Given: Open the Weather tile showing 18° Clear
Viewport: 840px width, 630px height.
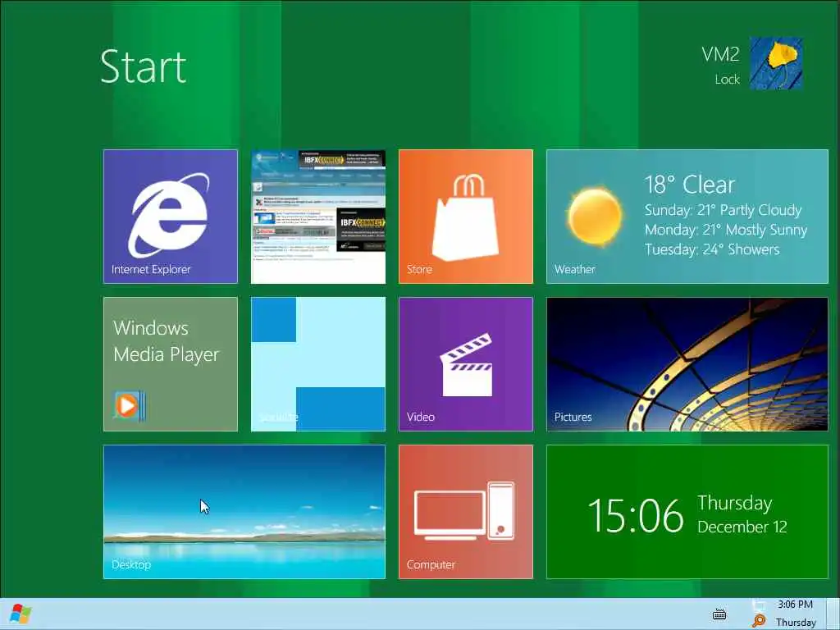Looking at the screenshot, I should point(687,217).
